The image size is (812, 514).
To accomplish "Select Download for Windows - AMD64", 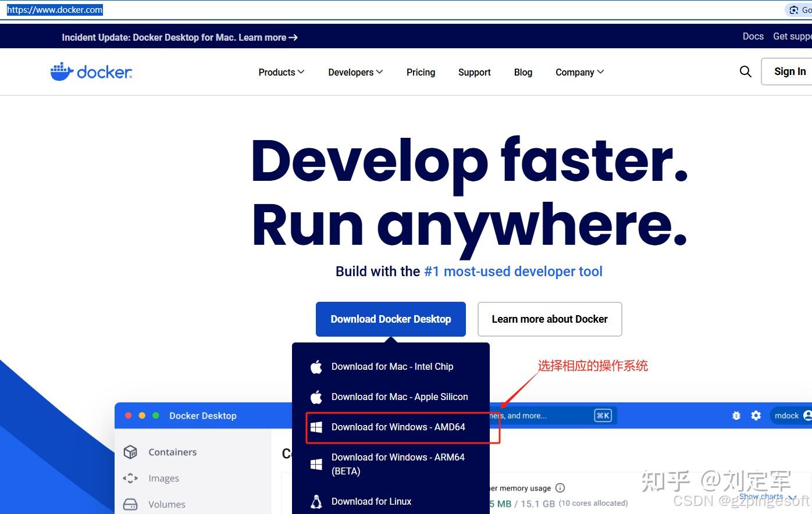I will (x=398, y=427).
